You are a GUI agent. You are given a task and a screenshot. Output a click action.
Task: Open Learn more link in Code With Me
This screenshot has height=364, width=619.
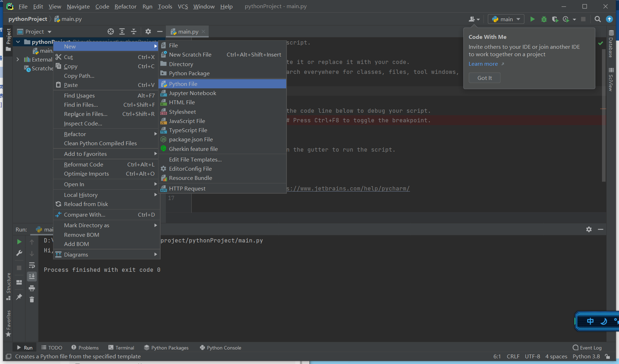tap(483, 64)
